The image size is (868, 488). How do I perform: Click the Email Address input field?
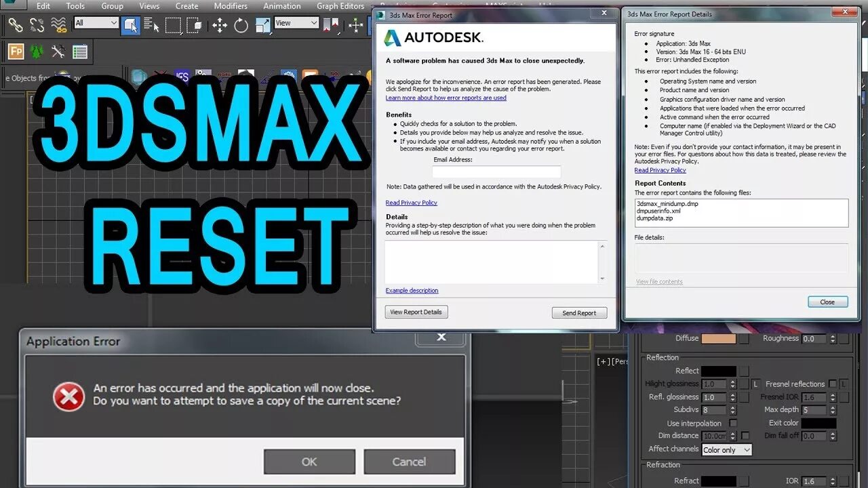496,172
